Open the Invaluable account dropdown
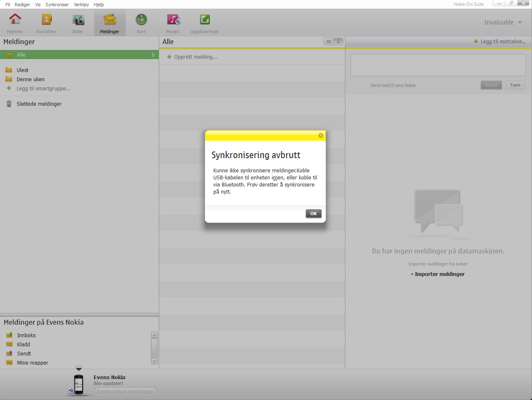 click(x=503, y=22)
